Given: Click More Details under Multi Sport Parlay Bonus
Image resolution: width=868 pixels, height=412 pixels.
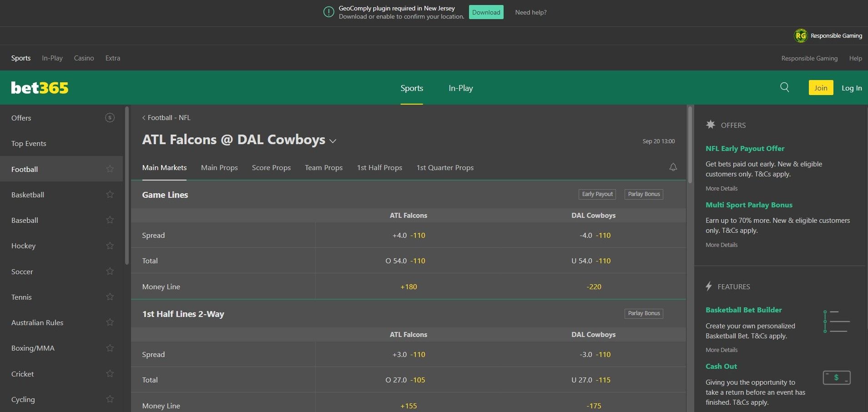Looking at the screenshot, I should 722,245.
